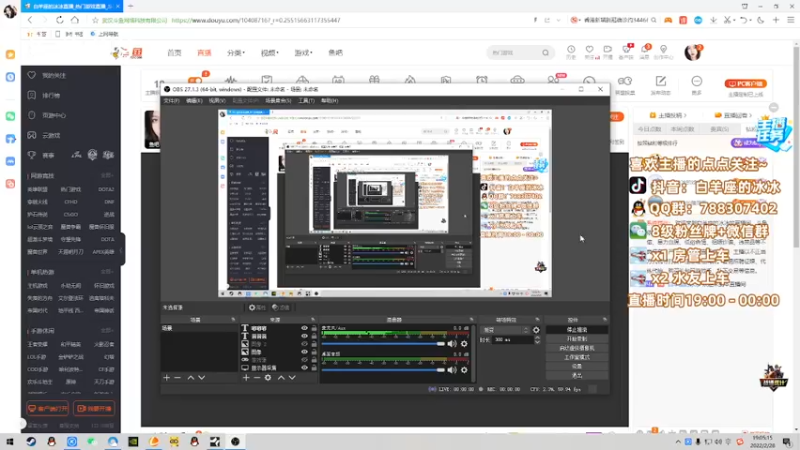The width and height of the screenshot is (800, 450).
Task: Open the 编辑(E) menu in OBS
Action: pyautogui.click(x=194, y=101)
